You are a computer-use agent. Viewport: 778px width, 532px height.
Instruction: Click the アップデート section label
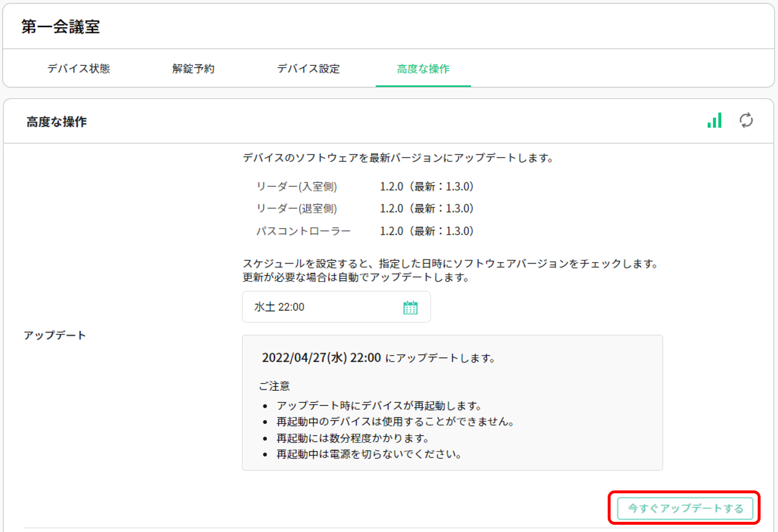pyautogui.click(x=55, y=335)
